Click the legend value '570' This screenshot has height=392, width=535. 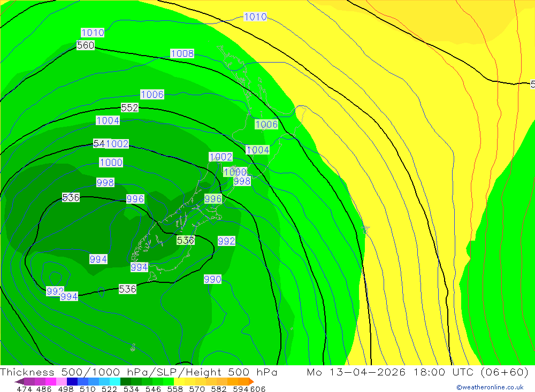coord(197,389)
